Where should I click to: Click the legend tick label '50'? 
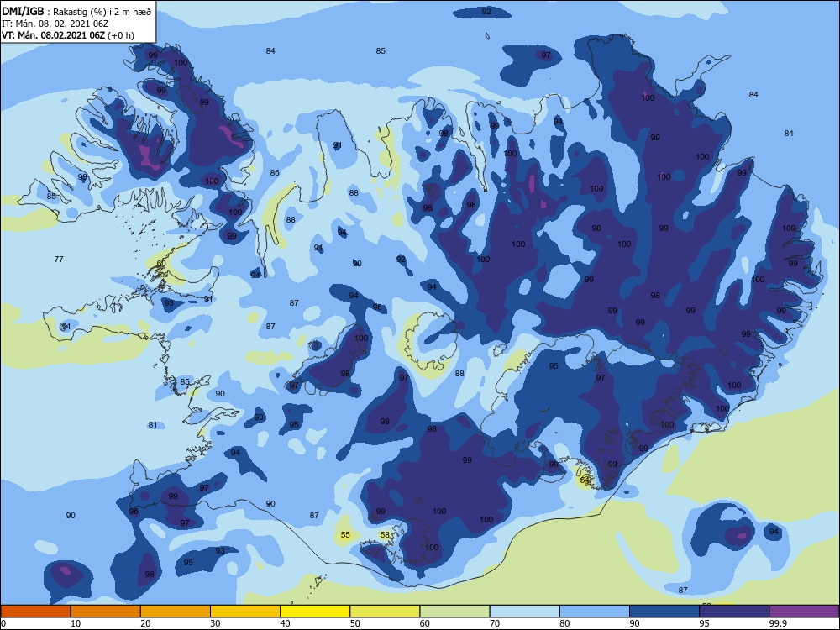(355, 623)
